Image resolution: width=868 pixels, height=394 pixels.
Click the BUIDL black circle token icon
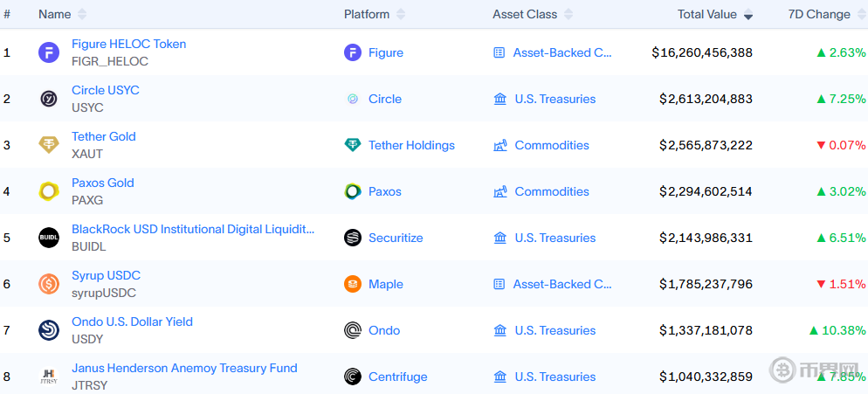[x=49, y=238]
